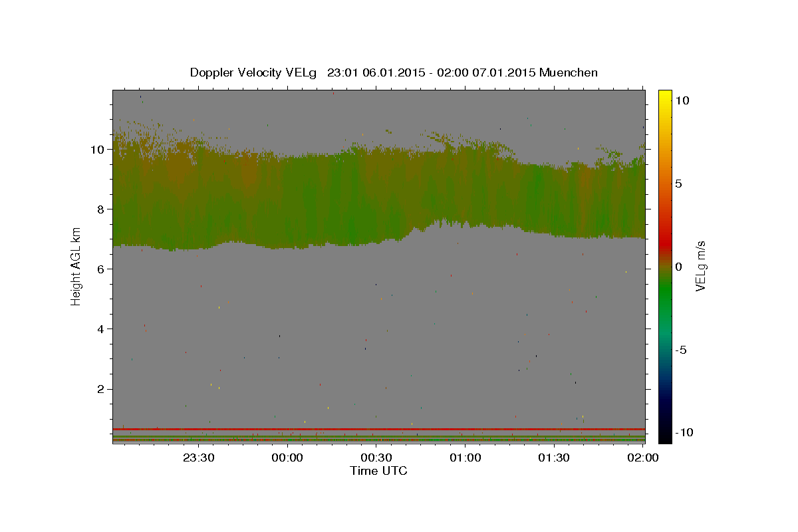Click the 00:00 time tick label
The width and height of the screenshot is (798, 532).
[288, 458]
